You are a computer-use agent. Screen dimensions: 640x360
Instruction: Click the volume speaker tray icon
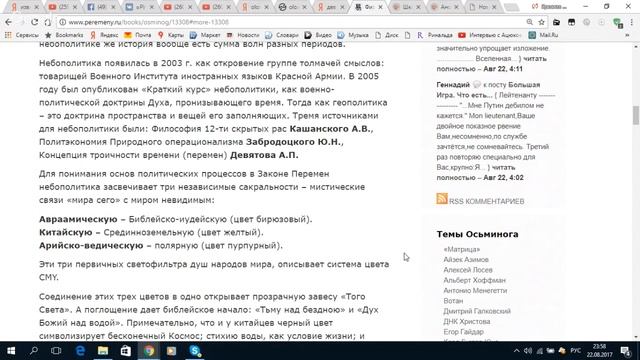click(x=528, y=351)
